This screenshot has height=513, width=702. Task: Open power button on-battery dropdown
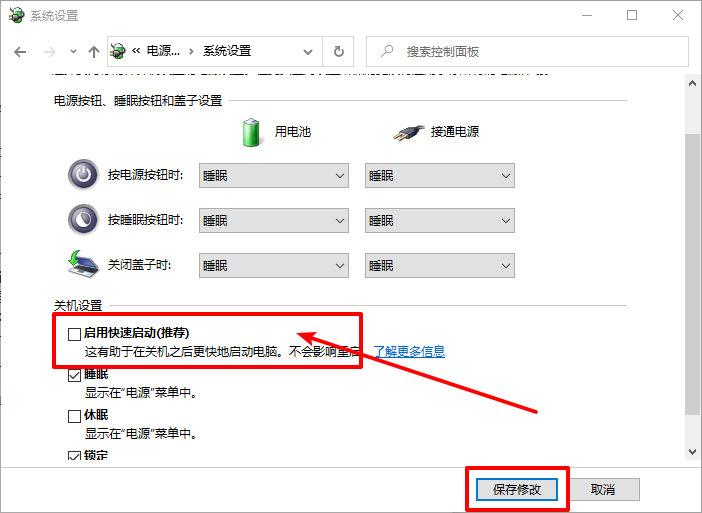[x=273, y=175]
